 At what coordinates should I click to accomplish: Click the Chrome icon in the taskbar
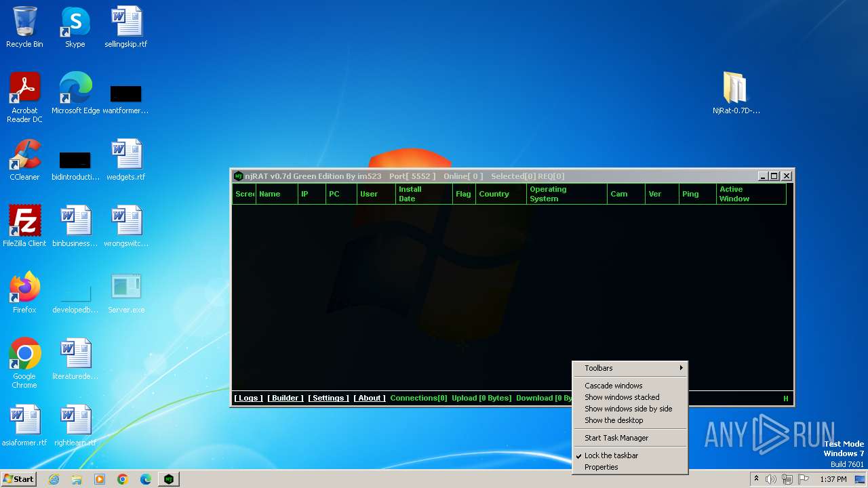tap(123, 479)
